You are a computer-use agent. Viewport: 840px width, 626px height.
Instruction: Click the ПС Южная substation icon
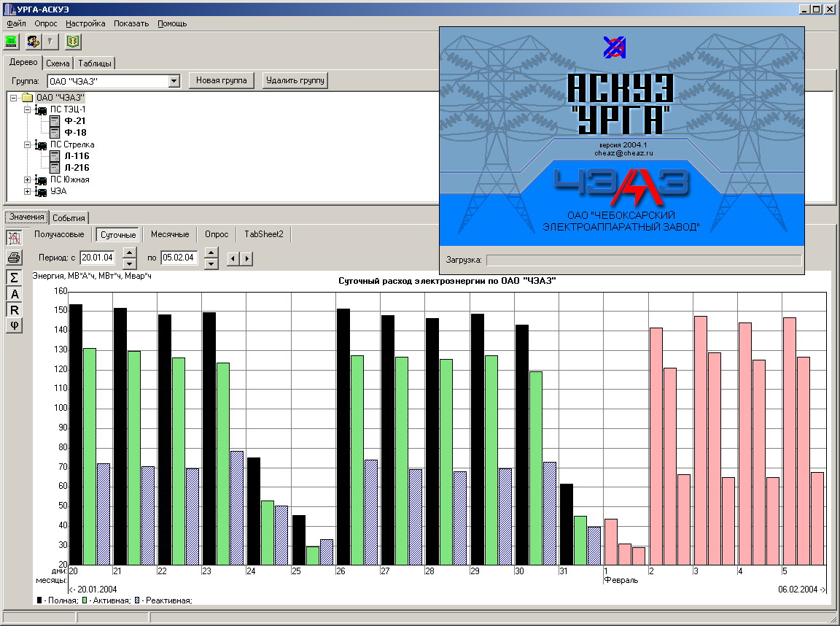(x=41, y=179)
